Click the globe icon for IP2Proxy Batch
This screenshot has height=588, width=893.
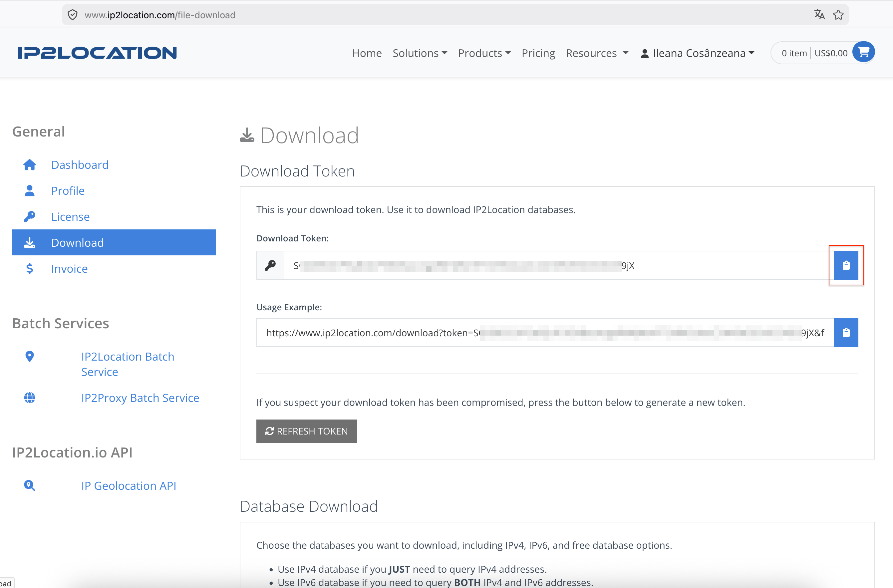pyautogui.click(x=30, y=398)
